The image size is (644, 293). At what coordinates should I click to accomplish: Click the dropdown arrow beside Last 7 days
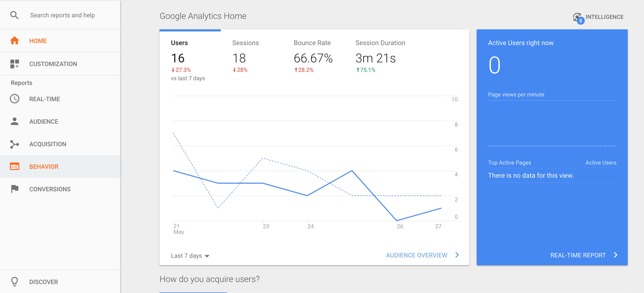(207, 256)
